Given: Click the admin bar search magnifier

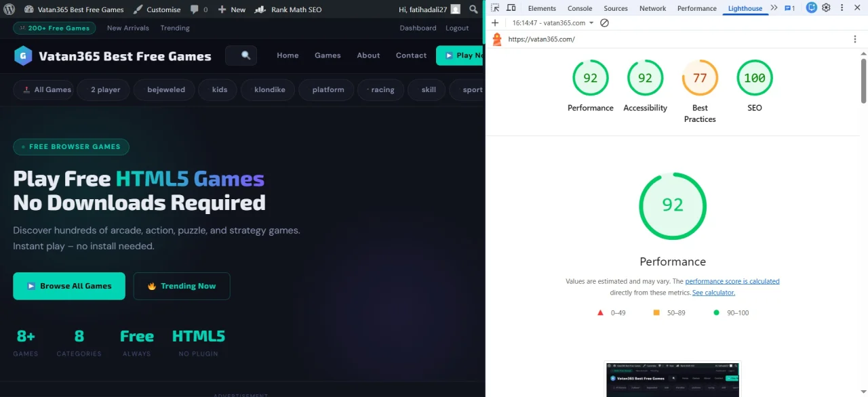Looking at the screenshot, I should pyautogui.click(x=473, y=9).
